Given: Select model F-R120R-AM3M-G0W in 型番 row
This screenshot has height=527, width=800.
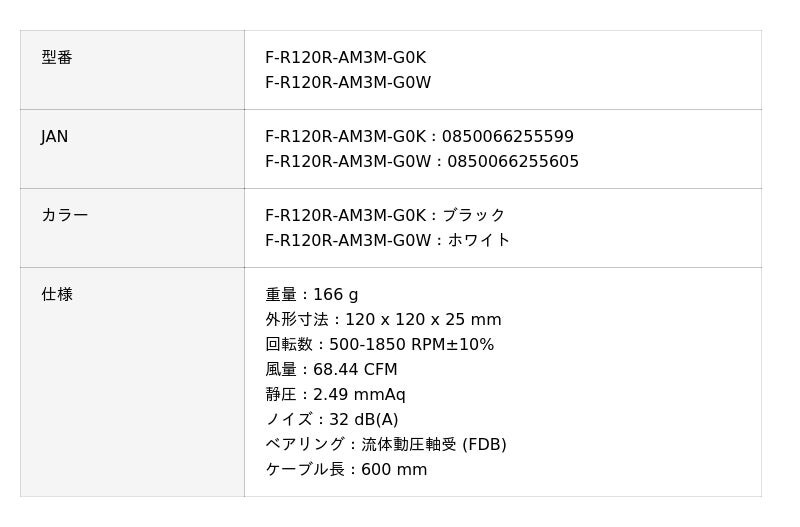Looking at the screenshot, I should 348,83.
